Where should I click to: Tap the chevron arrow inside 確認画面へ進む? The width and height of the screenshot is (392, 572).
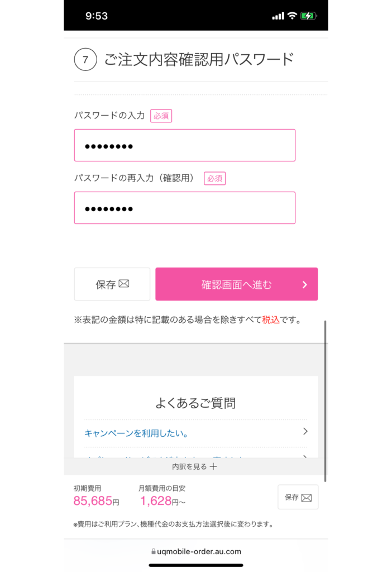click(305, 284)
